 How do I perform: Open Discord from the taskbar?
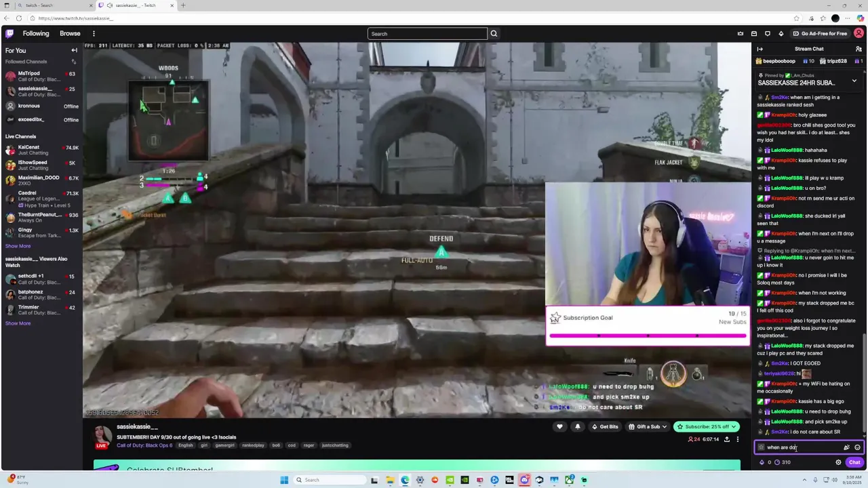(x=524, y=480)
